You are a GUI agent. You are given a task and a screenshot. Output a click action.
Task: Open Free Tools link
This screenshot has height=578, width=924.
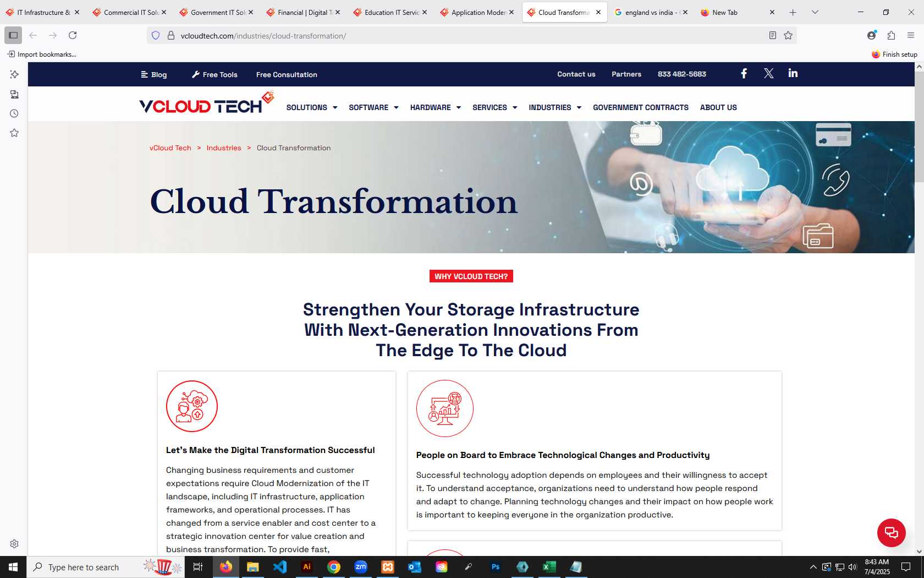tap(215, 74)
